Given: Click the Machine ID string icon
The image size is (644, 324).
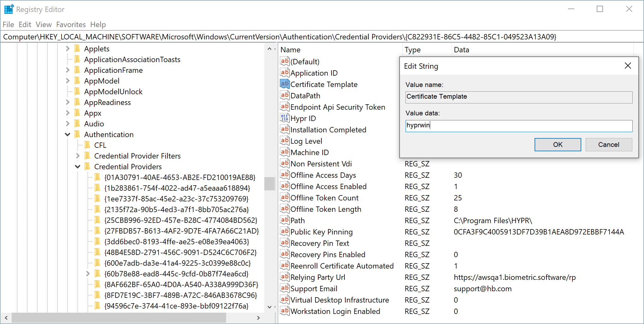Looking at the screenshot, I should [x=284, y=152].
